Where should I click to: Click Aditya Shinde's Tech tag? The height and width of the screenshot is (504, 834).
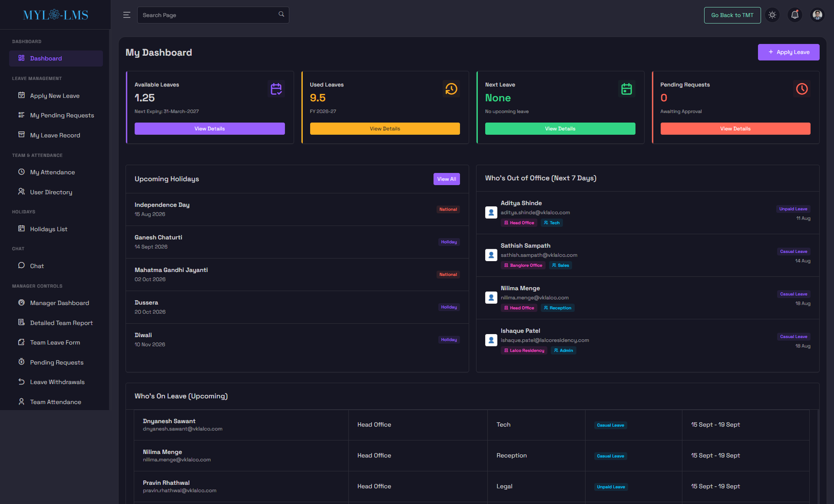point(551,223)
